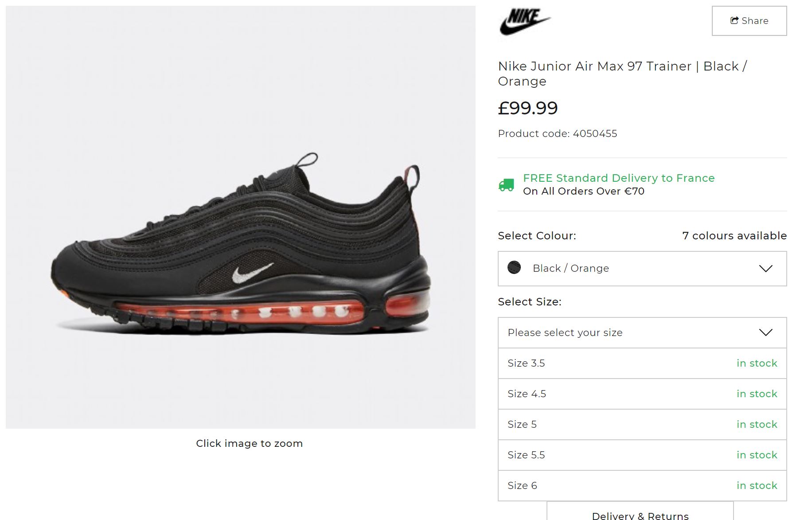
Task: Open the Delivery & Returns tab
Action: [640, 512]
